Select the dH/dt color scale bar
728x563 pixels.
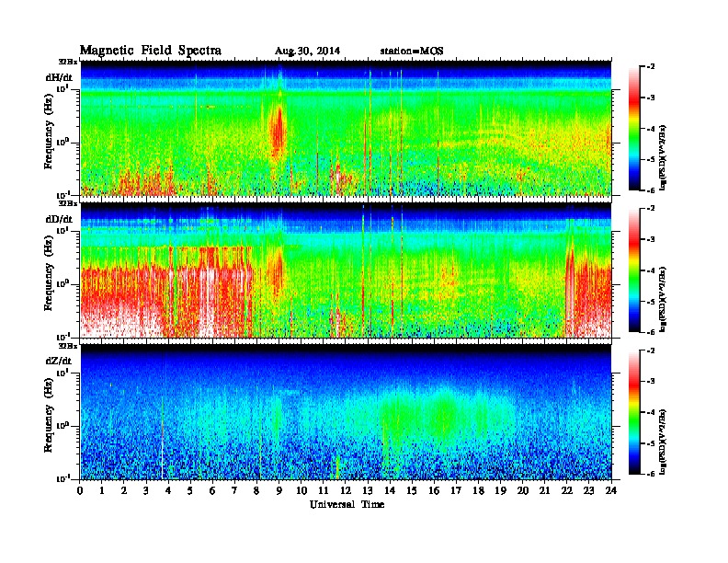click(634, 129)
